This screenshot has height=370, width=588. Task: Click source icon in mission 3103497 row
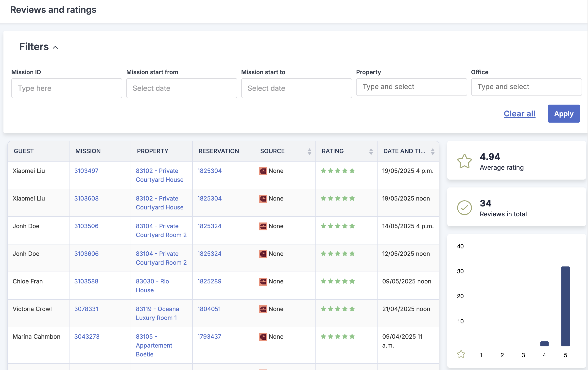pos(263,171)
